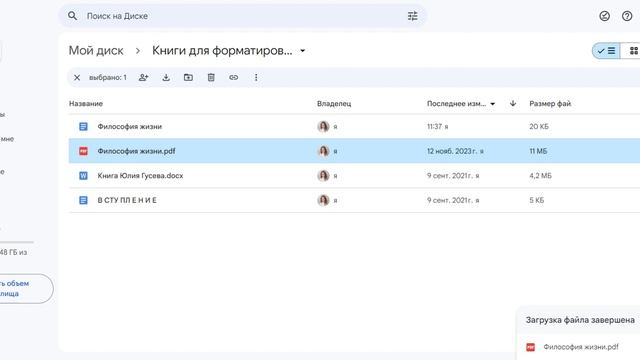Click the PDF icon in upload notification

coord(531,347)
